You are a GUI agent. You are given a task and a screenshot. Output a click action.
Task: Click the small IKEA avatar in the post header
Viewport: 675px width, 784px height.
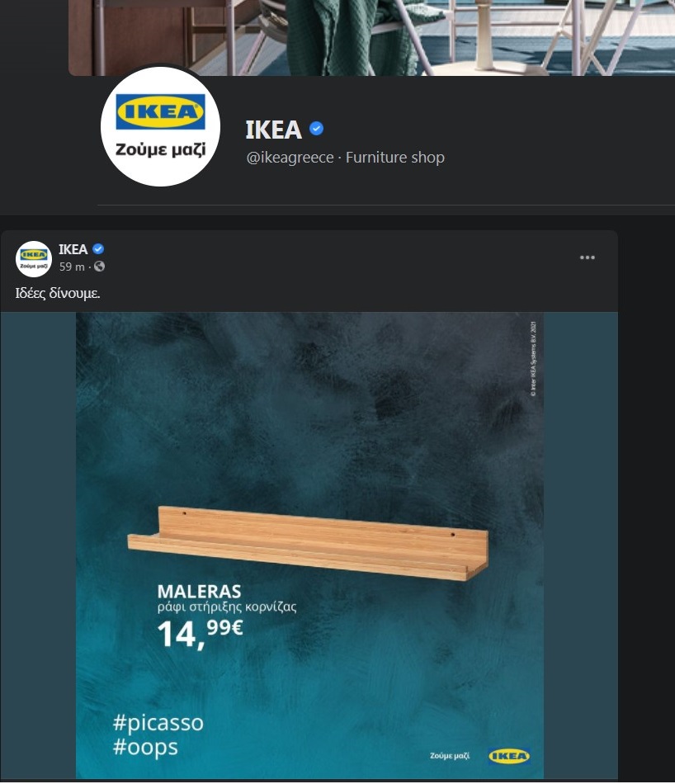coord(34,259)
